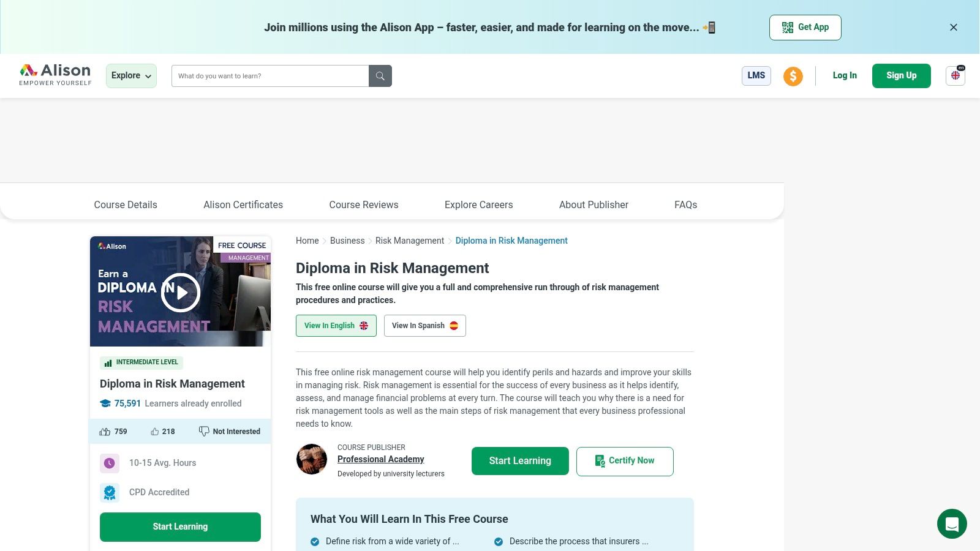Click the sidebar course title text

[x=172, y=384]
